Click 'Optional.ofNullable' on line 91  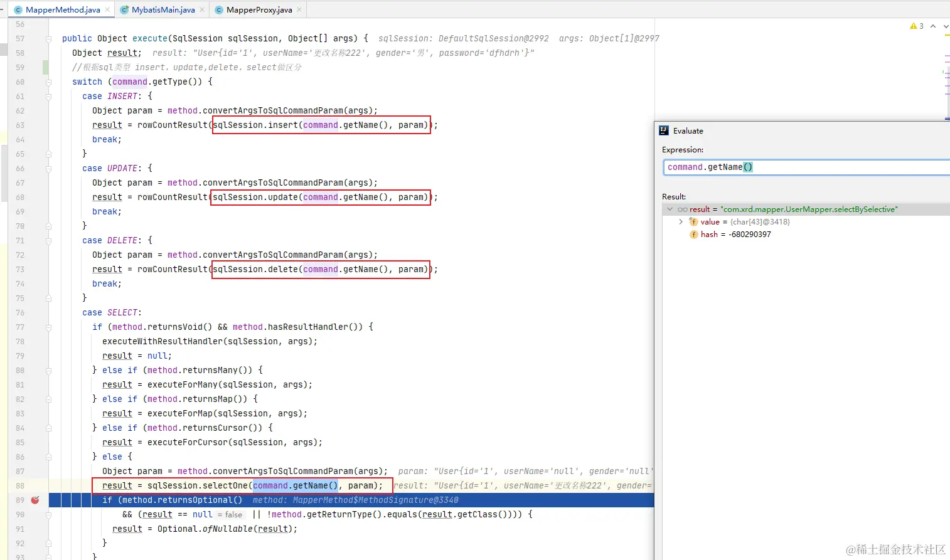tap(205, 529)
